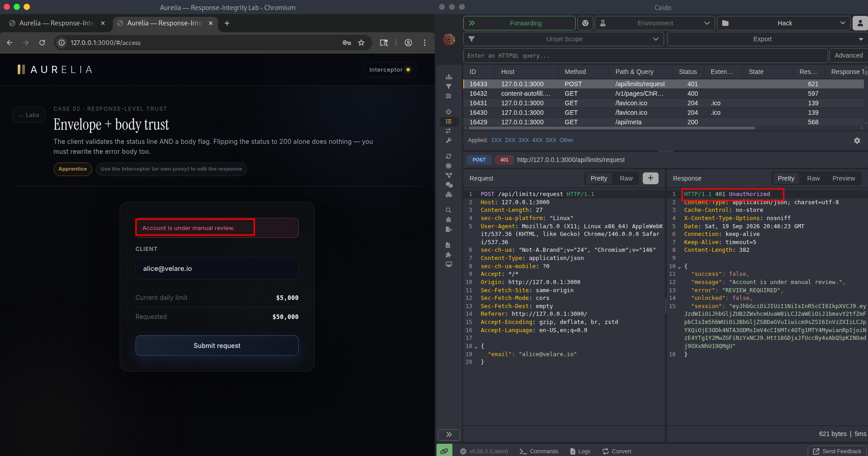
Task: Click the browser icon next to Forwarding
Action: (585, 23)
